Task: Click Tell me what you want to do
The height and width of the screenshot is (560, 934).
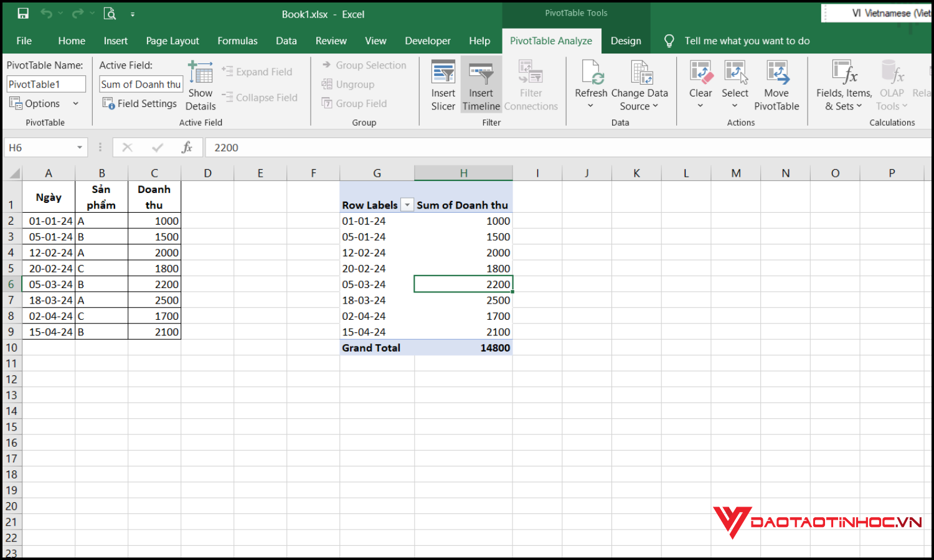Action: (x=747, y=40)
